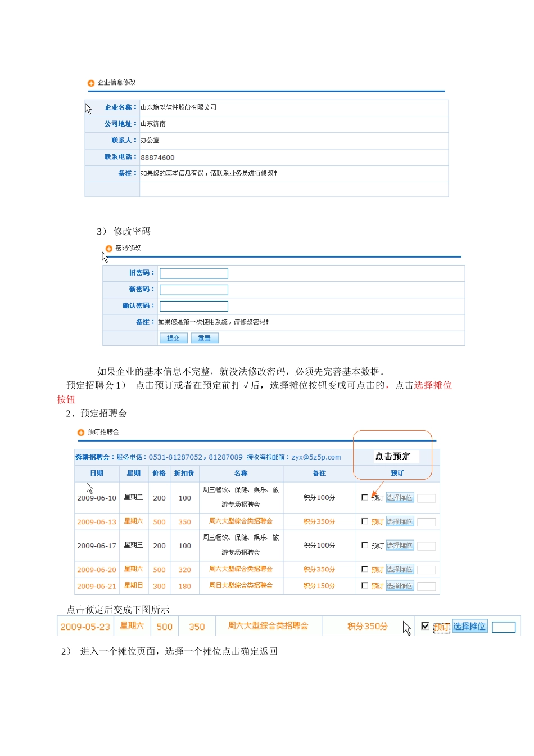Click the date 2009-06-13
534x756 pixels.
tap(97, 523)
